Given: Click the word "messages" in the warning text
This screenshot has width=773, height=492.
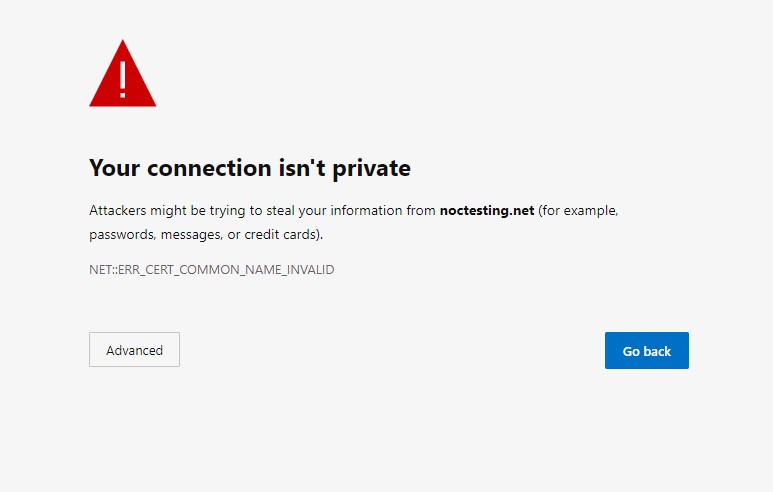Looking at the screenshot, I should click(192, 235).
